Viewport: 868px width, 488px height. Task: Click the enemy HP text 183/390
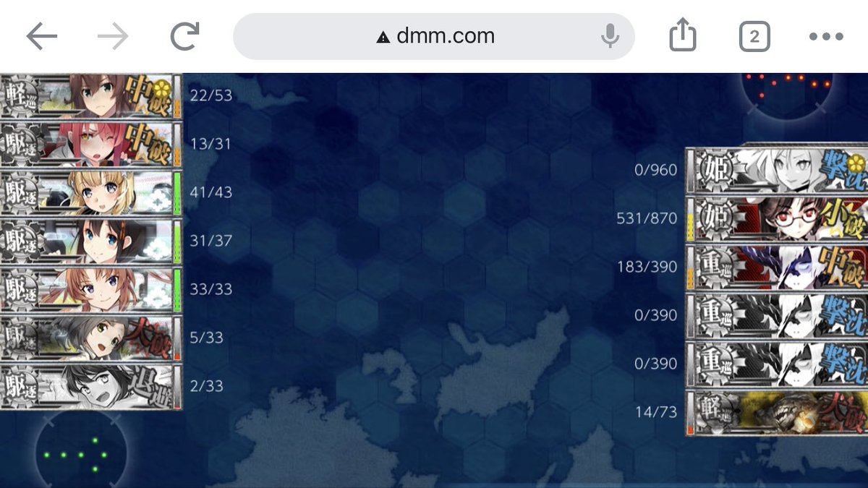647,267
